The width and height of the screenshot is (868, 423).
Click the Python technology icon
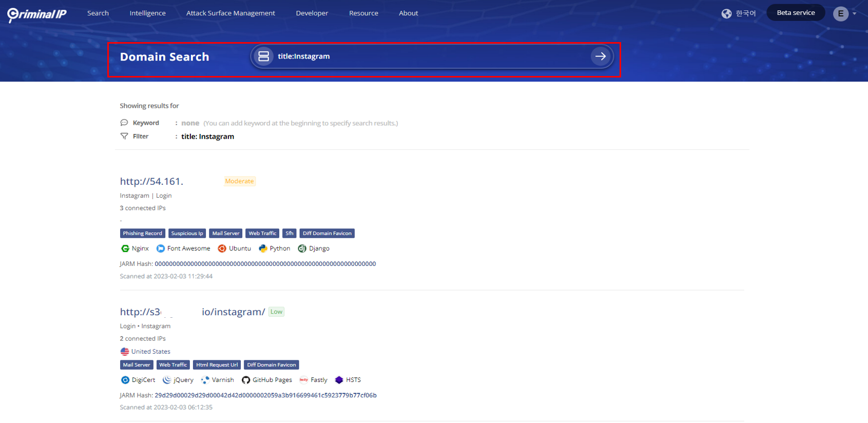pos(263,248)
